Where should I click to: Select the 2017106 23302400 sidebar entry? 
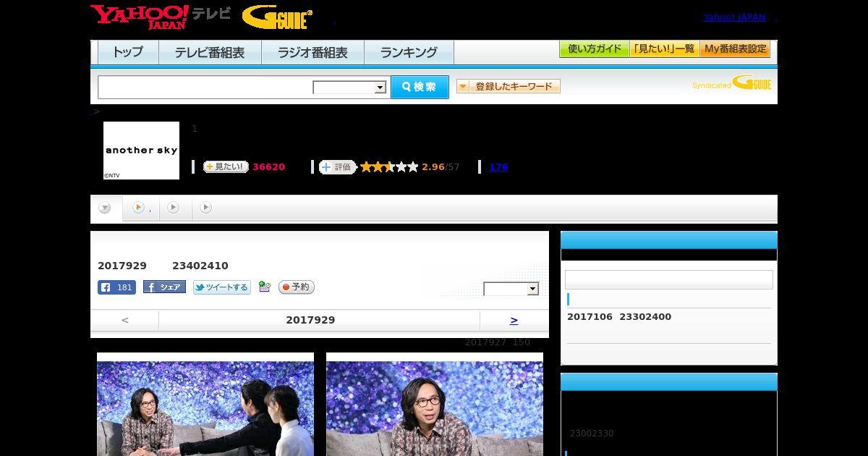[x=619, y=317]
